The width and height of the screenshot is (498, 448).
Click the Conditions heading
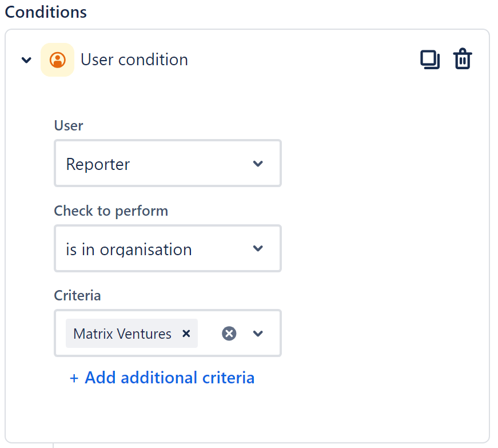pos(45,11)
